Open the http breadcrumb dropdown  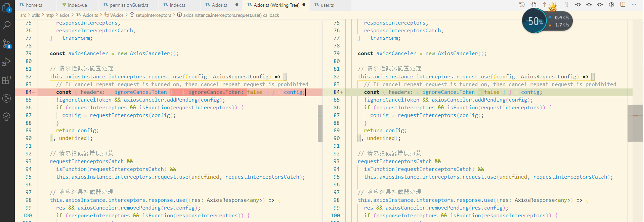click(x=50, y=15)
